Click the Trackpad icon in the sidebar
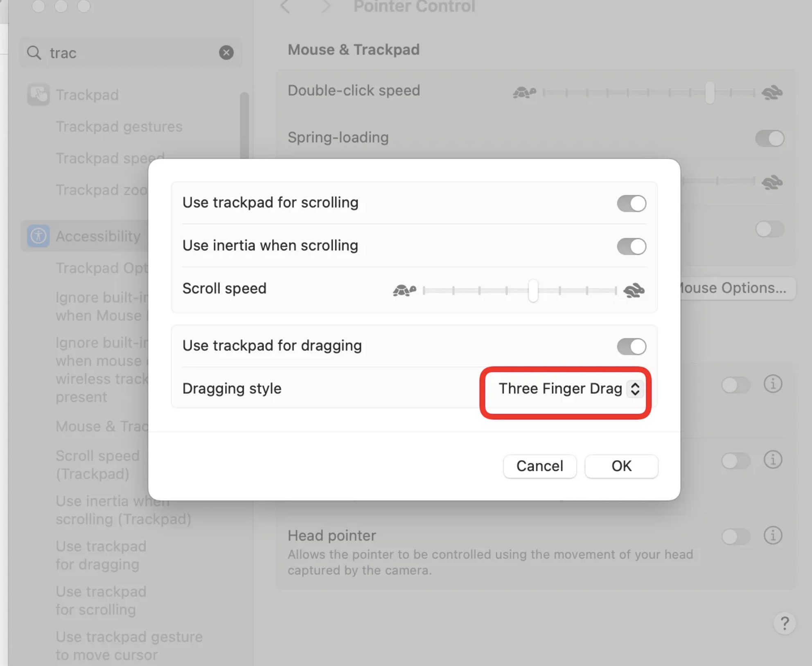812x666 pixels. point(38,94)
